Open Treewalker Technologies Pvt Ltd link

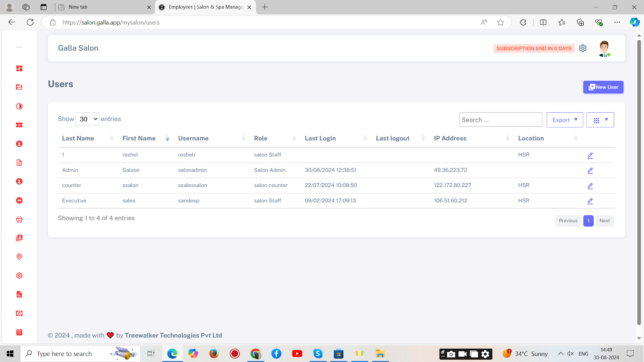point(173,335)
